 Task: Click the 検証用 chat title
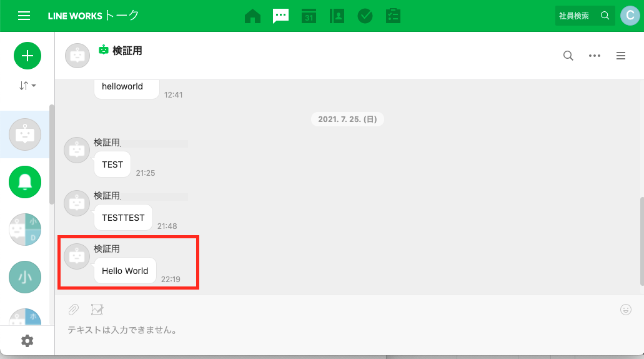127,51
